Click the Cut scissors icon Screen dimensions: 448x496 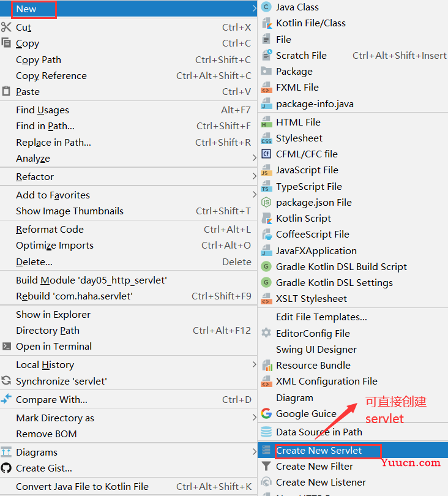point(6,27)
